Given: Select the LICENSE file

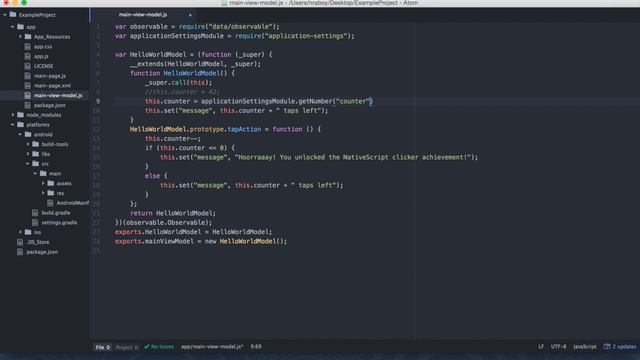Looking at the screenshot, I should 44,66.
